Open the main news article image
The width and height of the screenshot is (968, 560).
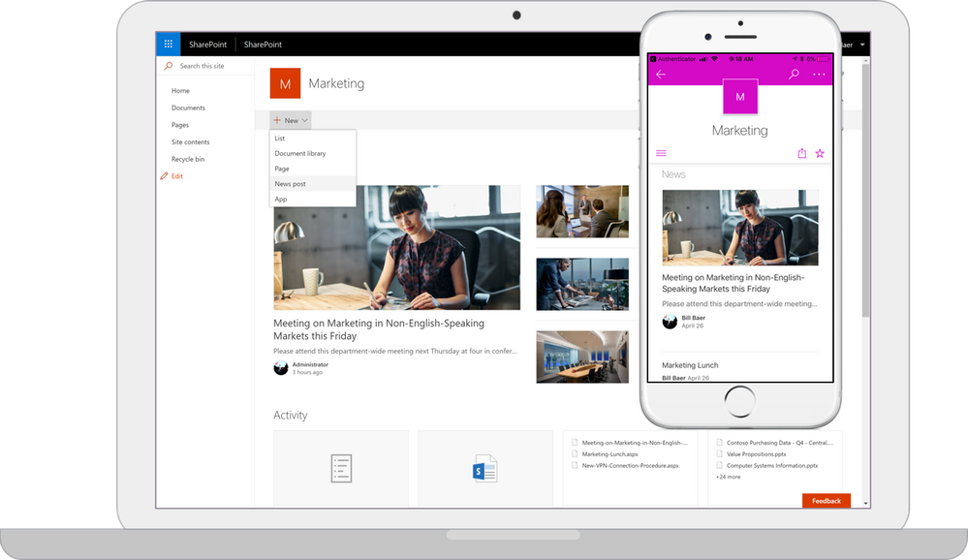tap(396, 248)
